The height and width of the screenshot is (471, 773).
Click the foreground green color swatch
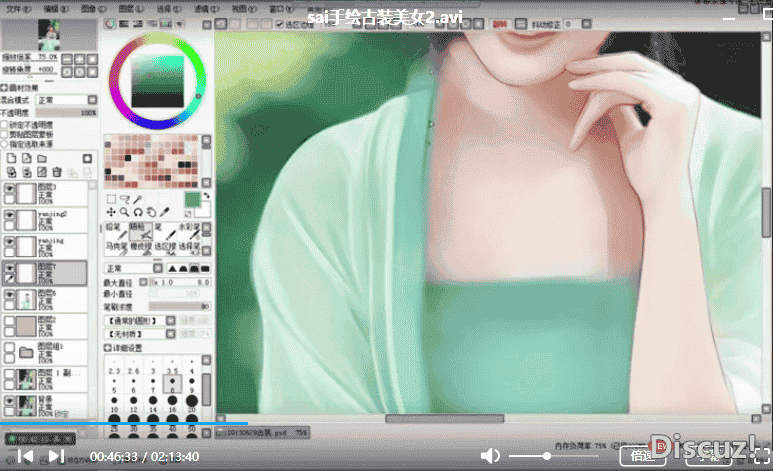click(x=192, y=200)
